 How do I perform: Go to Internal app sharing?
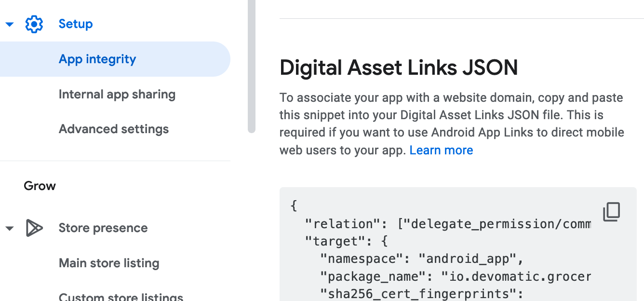pyautogui.click(x=117, y=95)
